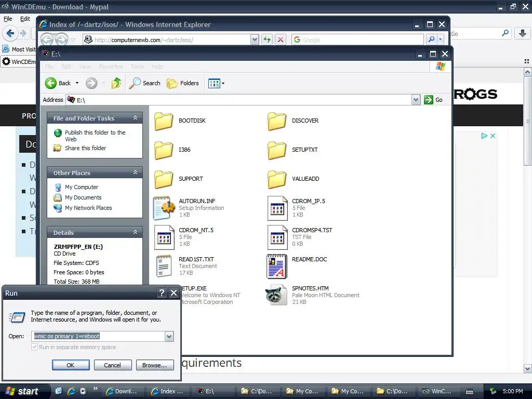Expand the Explorer Address bar dropdown
The image size is (532, 399).
[416, 100]
